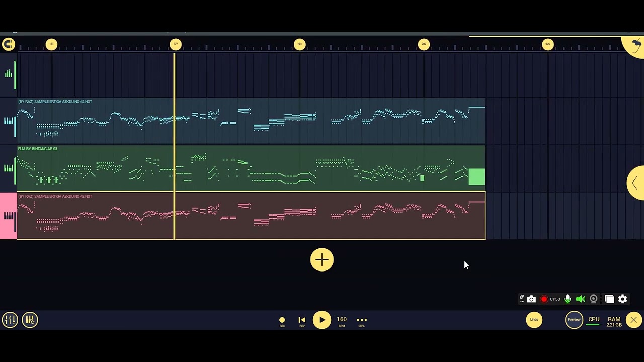Open the FL Studio fruit logo menu

pos(635,45)
